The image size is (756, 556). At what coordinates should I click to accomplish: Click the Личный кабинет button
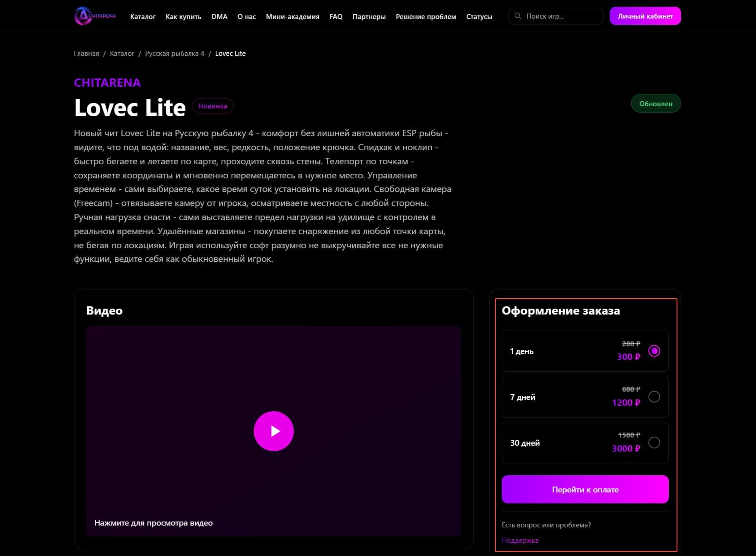tap(645, 16)
